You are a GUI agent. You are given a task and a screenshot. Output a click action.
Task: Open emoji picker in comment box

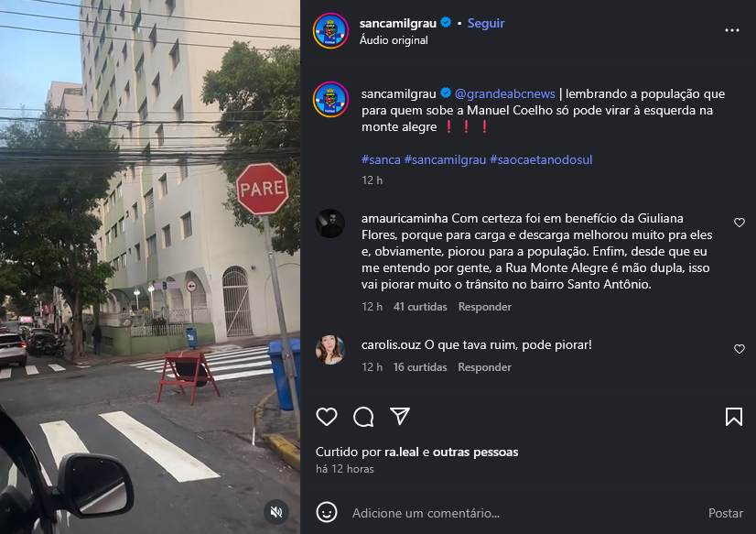tap(327, 512)
